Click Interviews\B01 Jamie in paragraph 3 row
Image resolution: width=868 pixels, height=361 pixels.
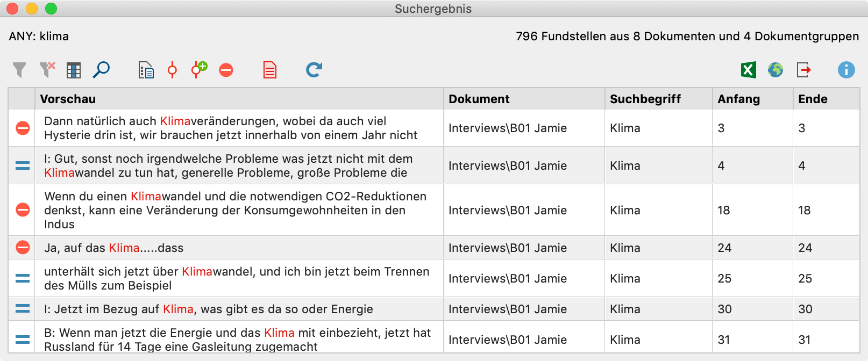pyautogui.click(x=508, y=128)
